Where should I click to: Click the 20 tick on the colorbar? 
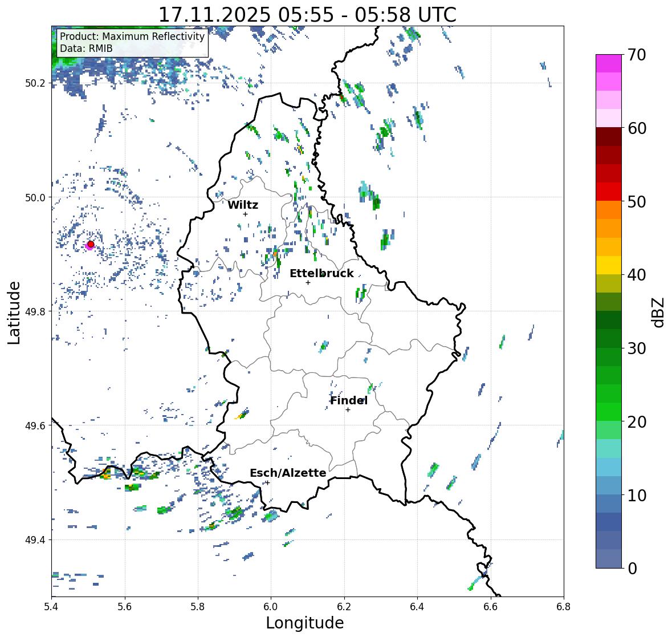click(637, 422)
